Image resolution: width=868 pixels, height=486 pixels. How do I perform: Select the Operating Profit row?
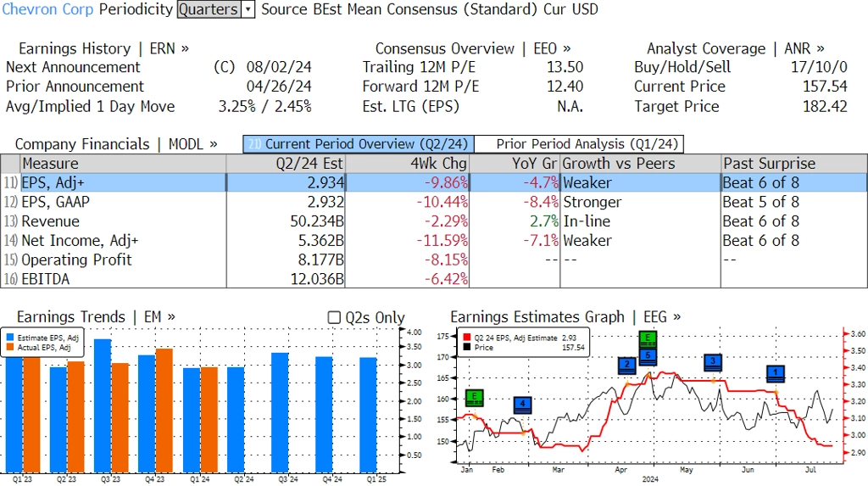point(434,260)
